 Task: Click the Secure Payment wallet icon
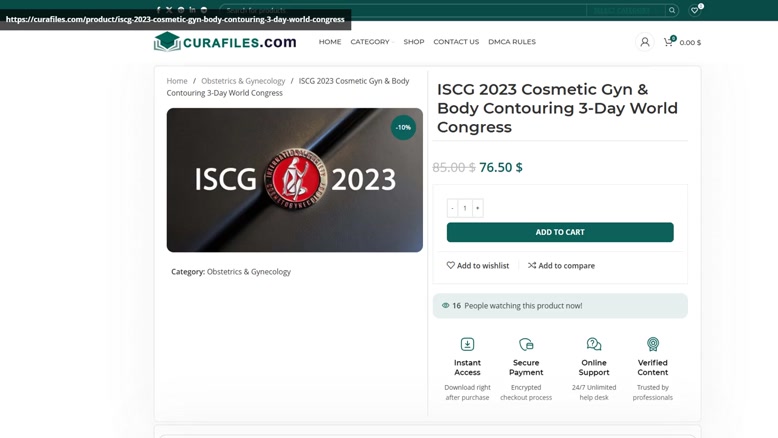click(x=526, y=344)
